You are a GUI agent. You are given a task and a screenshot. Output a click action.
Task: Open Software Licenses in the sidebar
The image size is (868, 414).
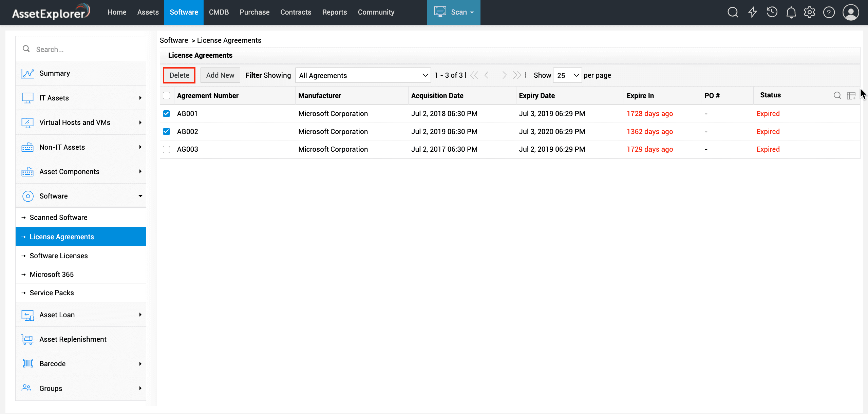pyautogui.click(x=59, y=256)
